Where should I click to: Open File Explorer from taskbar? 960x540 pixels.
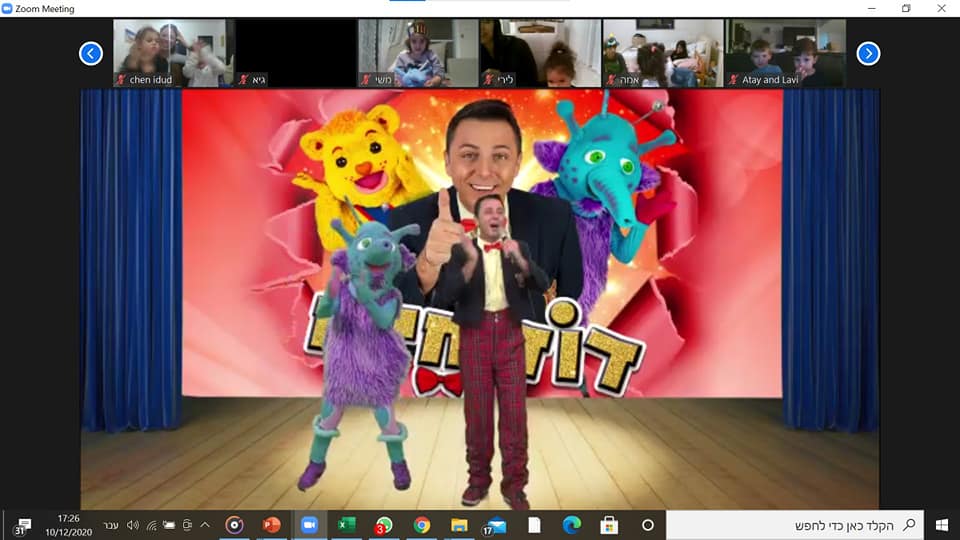pos(459,525)
